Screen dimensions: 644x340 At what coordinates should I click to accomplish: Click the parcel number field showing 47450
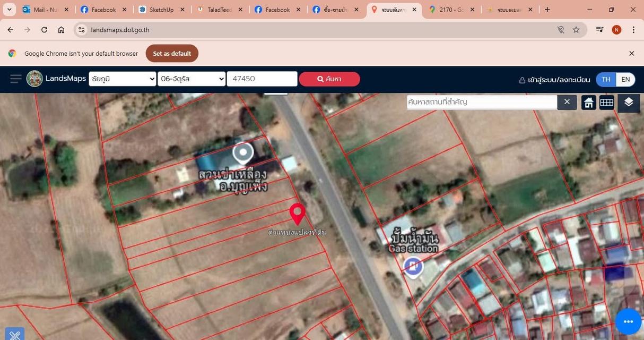click(262, 79)
